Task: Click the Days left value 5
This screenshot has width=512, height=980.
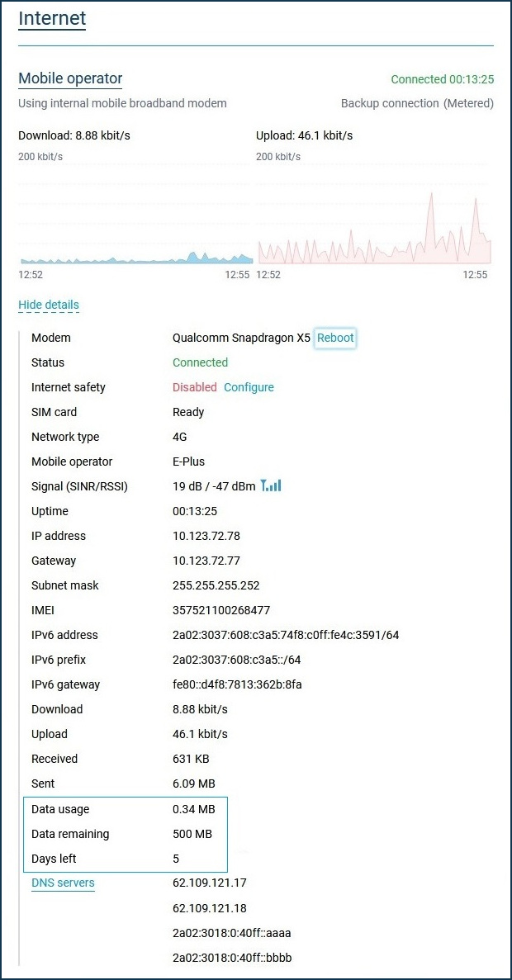Action: tap(176, 859)
